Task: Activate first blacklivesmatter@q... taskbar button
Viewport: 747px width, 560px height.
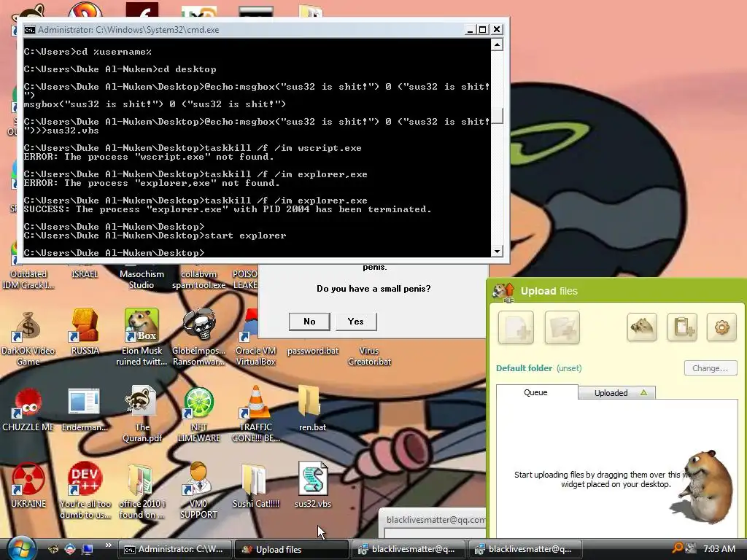Action: pyautogui.click(x=409, y=549)
